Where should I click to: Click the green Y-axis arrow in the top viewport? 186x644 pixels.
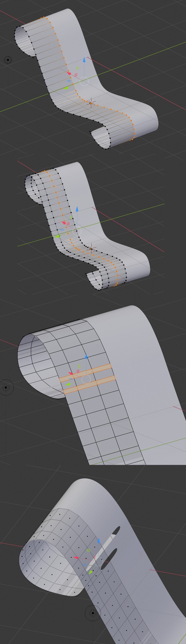[66, 88]
